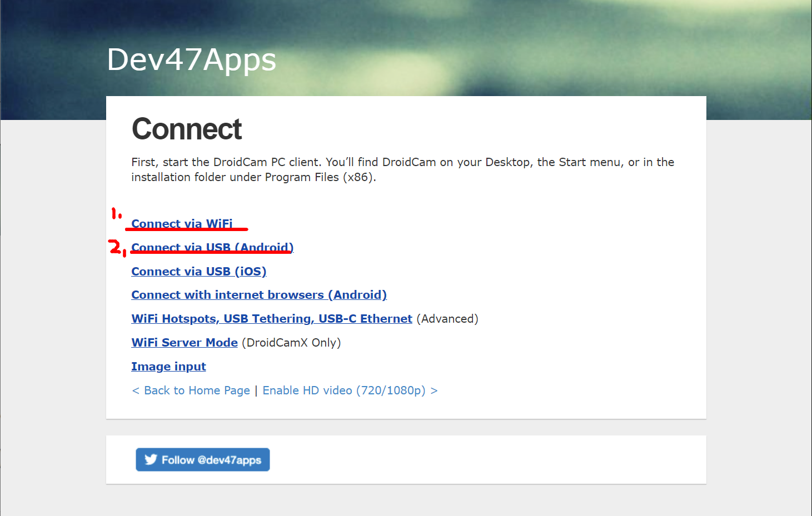
Task: Open the WiFi Server Mode link
Action: pyautogui.click(x=185, y=343)
